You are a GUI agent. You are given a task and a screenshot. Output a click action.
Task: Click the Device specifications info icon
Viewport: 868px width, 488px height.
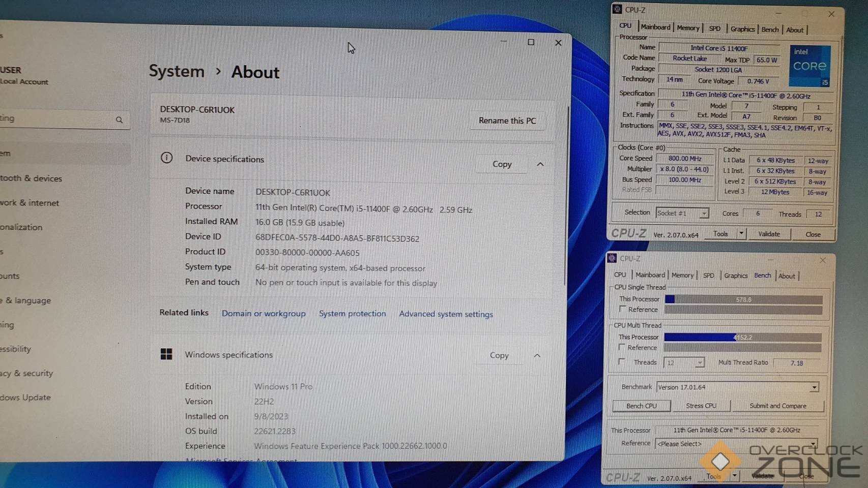coord(166,158)
